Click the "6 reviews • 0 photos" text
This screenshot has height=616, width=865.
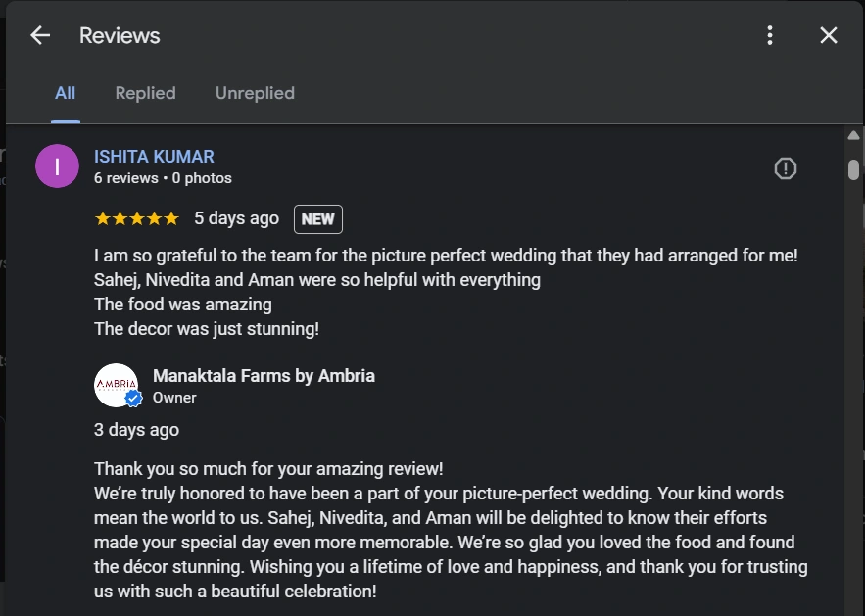click(163, 178)
